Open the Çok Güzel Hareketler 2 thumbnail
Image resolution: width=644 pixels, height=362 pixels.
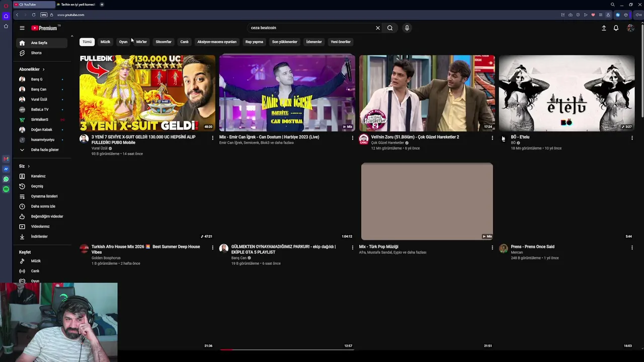pyautogui.click(x=427, y=93)
